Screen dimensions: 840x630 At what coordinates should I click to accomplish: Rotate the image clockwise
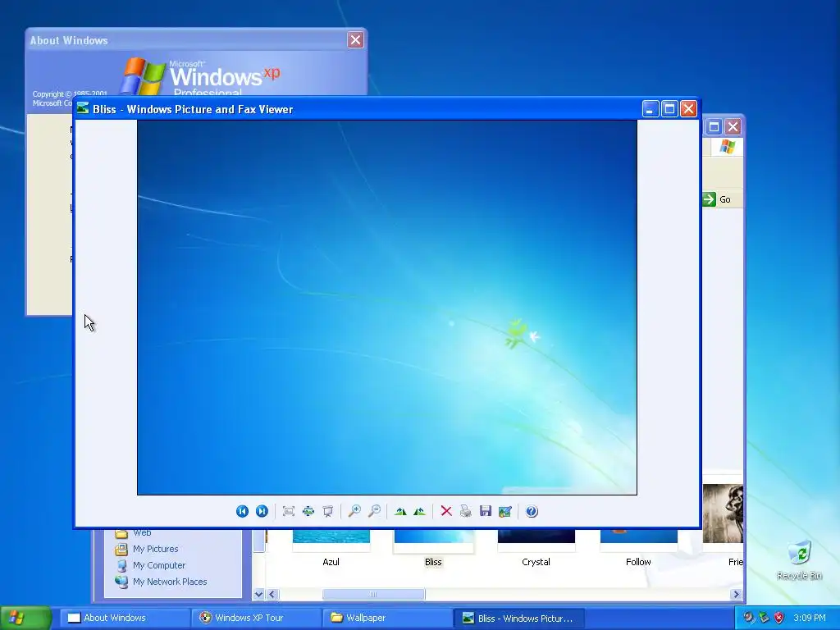(x=400, y=511)
